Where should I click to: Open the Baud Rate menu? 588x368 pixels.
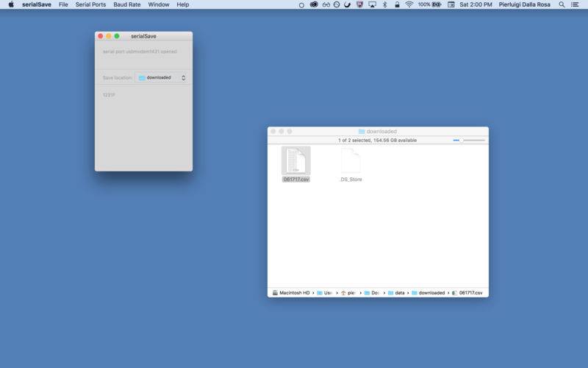126,4
